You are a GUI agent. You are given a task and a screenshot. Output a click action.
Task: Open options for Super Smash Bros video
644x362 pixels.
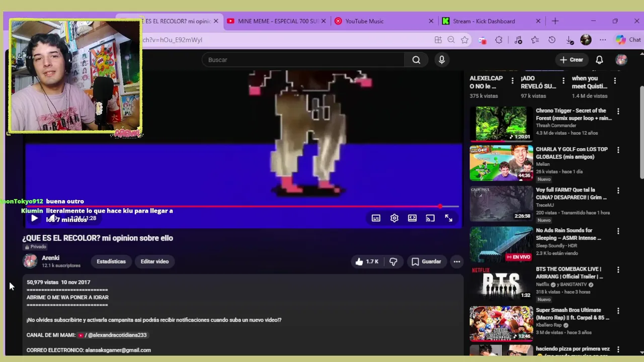[618, 311]
